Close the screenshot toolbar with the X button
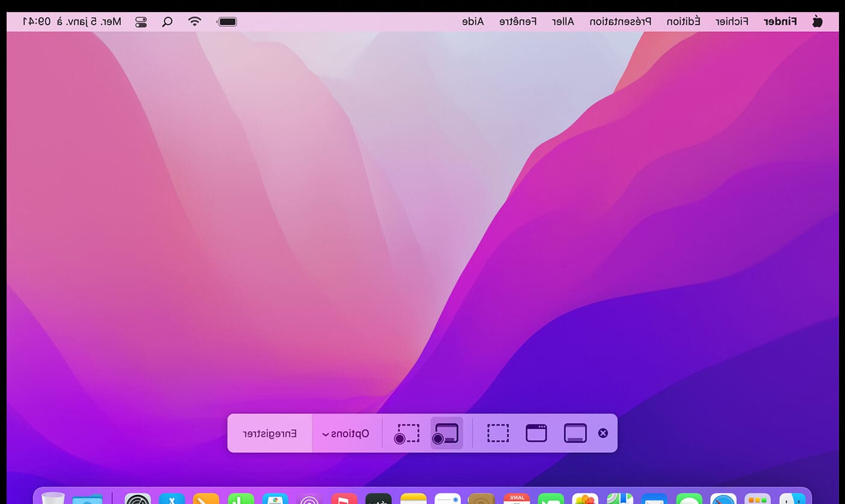The image size is (845, 504). 602,433
